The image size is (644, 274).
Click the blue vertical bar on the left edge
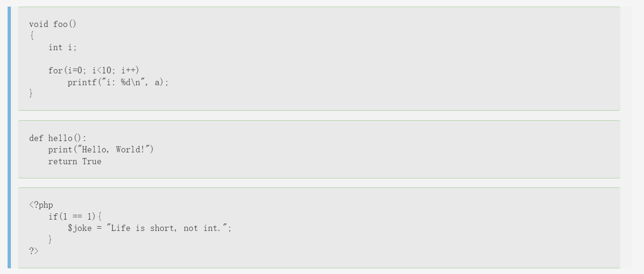pos(9,137)
